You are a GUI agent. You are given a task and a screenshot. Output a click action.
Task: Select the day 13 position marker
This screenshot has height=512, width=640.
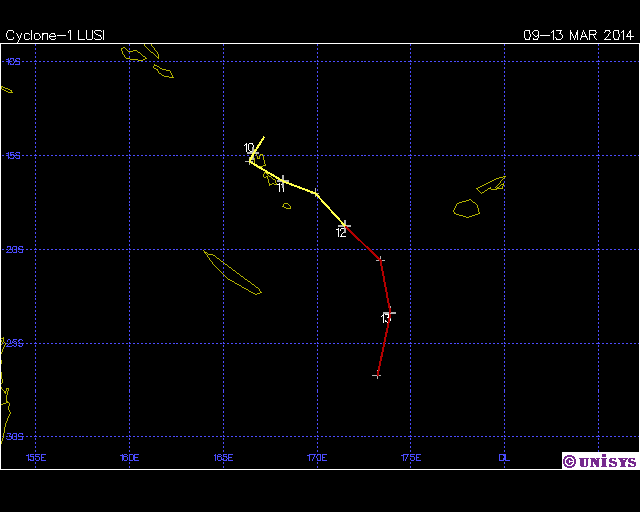pyautogui.click(x=389, y=313)
